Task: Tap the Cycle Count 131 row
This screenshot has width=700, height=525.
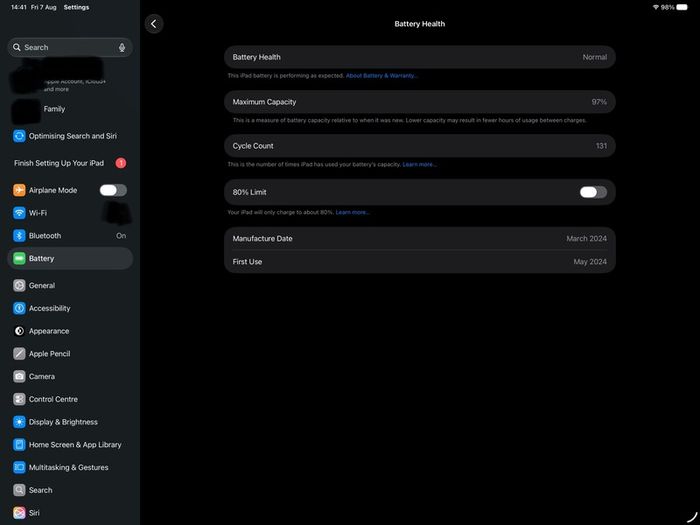Action: pyautogui.click(x=420, y=146)
